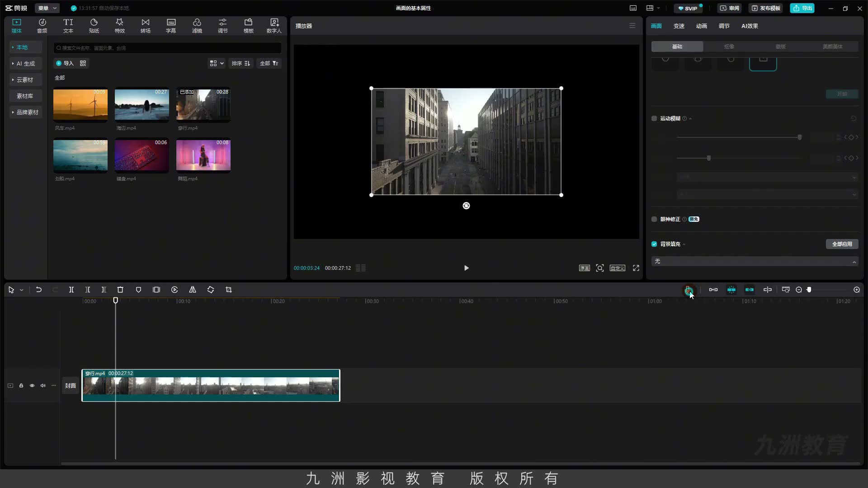Open the 背景填充 无 dropdown
The width and height of the screenshot is (868, 488).
click(755, 262)
